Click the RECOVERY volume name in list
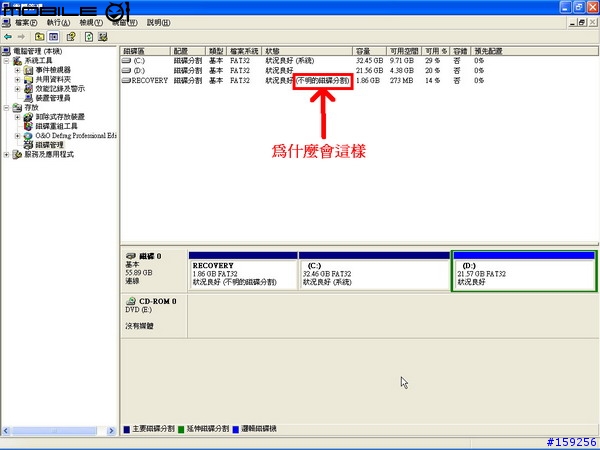The image size is (600, 450). tap(150, 80)
